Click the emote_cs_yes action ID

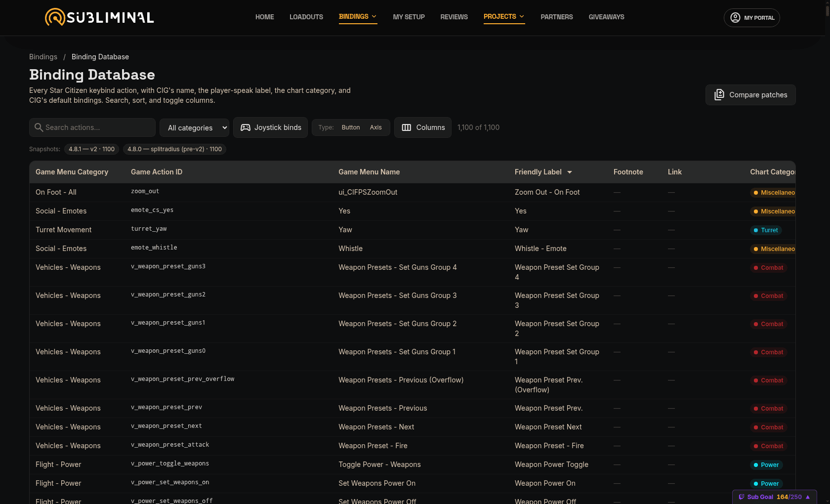click(152, 210)
